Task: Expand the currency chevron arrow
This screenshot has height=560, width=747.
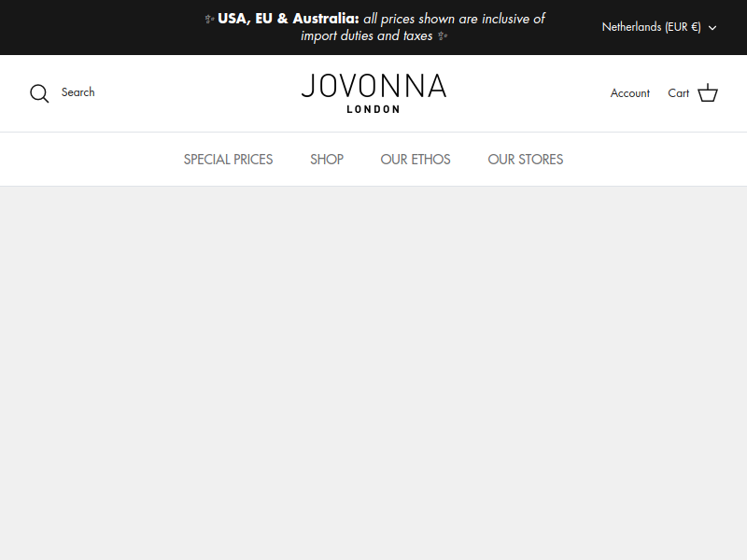Action: 712,28
